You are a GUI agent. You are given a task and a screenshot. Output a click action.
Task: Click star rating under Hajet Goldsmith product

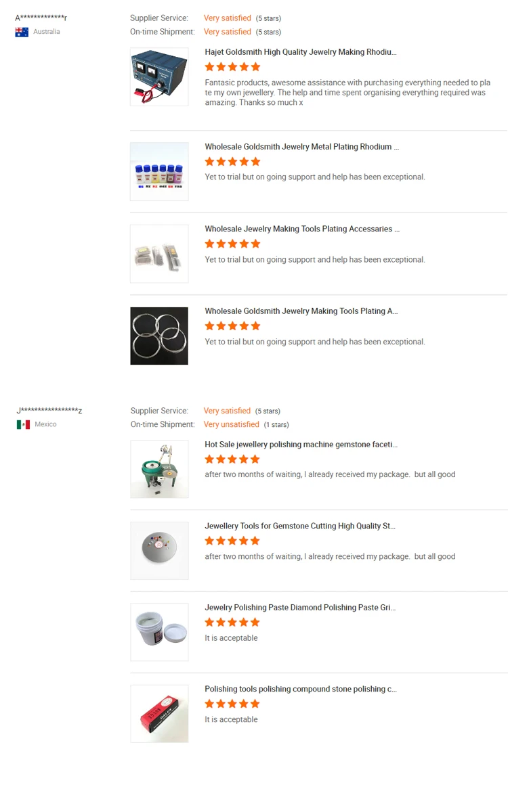[232, 67]
